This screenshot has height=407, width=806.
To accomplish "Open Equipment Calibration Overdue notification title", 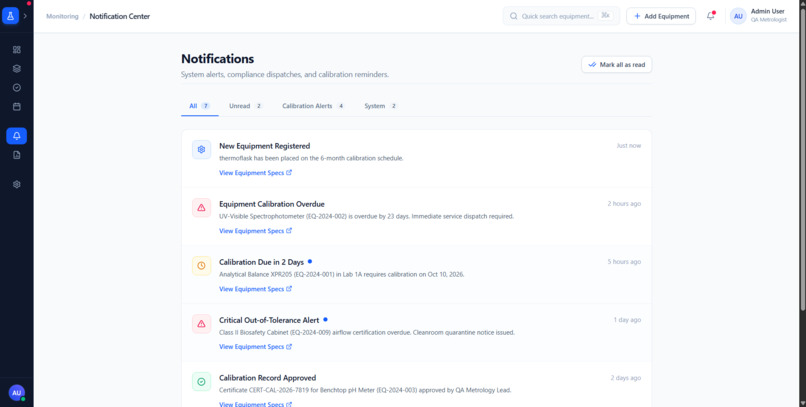I will tap(272, 204).
